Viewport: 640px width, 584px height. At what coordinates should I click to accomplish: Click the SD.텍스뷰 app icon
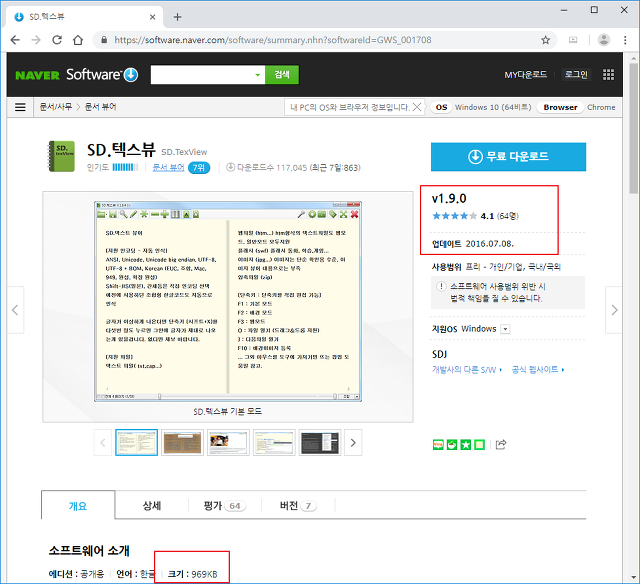[62, 156]
